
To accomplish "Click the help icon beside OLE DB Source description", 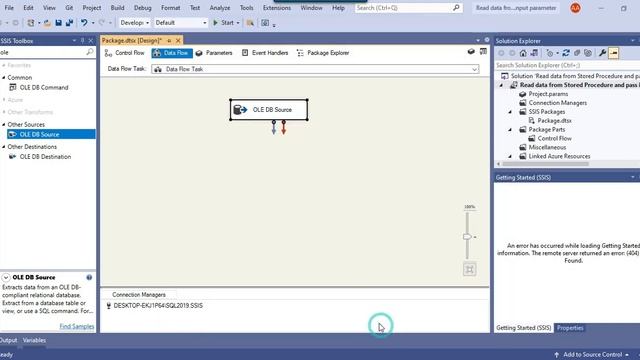I will (x=89, y=277).
